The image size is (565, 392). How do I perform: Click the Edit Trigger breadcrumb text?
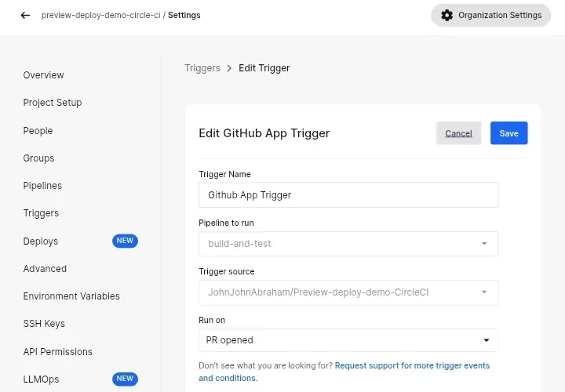(x=264, y=68)
